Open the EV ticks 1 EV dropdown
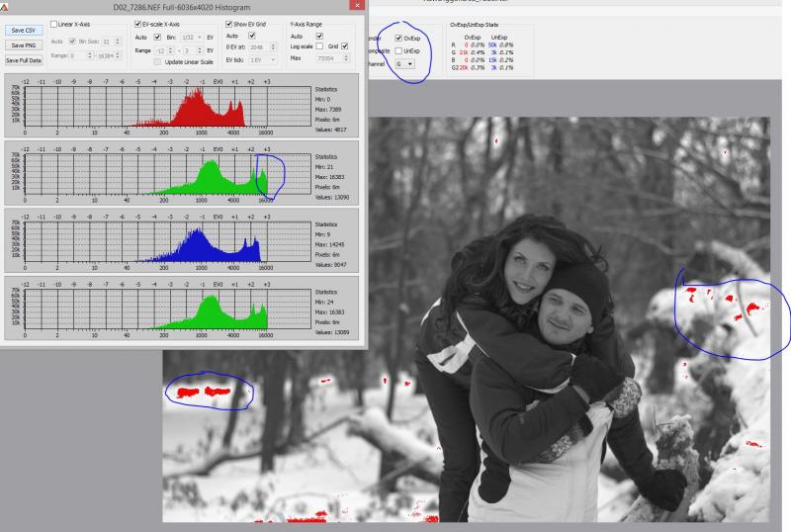 [263, 59]
